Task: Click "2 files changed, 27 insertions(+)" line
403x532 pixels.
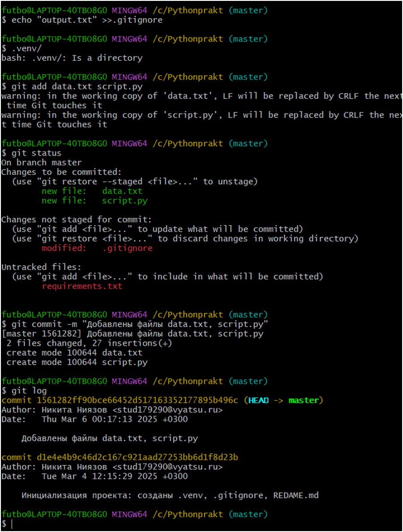Action: (x=89, y=343)
